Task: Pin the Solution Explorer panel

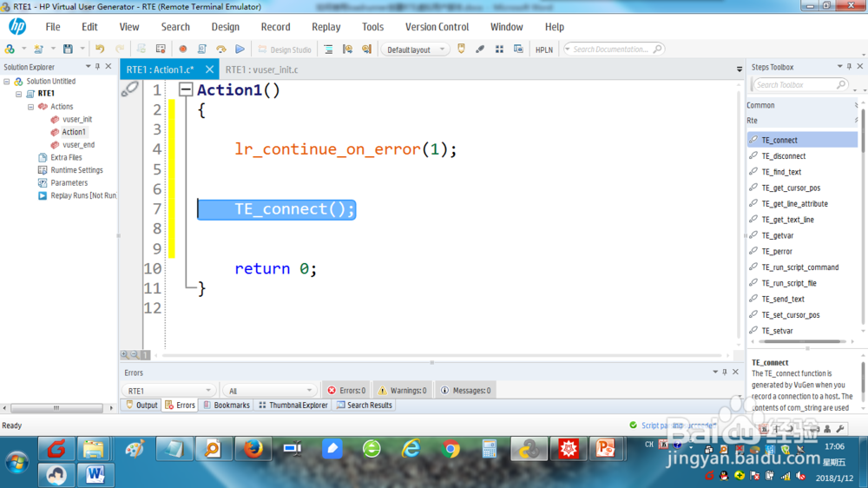Action: coord(97,67)
